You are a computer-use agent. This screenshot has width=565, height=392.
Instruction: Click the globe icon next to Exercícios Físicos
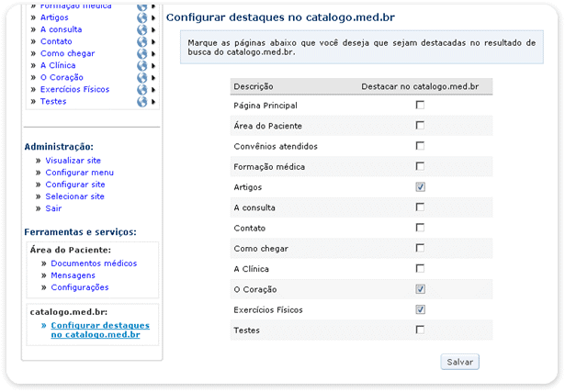pos(141,89)
